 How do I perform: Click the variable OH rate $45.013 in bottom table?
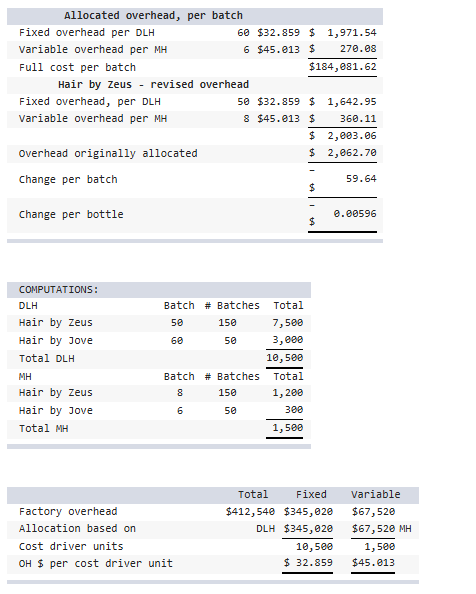[x=373, y=563]
